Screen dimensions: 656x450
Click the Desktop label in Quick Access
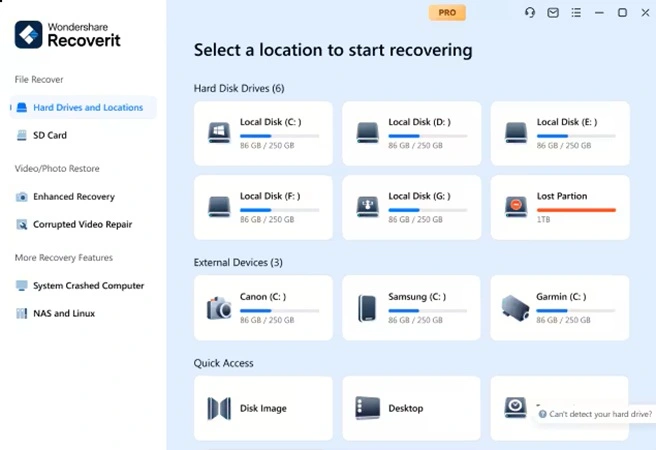coord(406,408)
